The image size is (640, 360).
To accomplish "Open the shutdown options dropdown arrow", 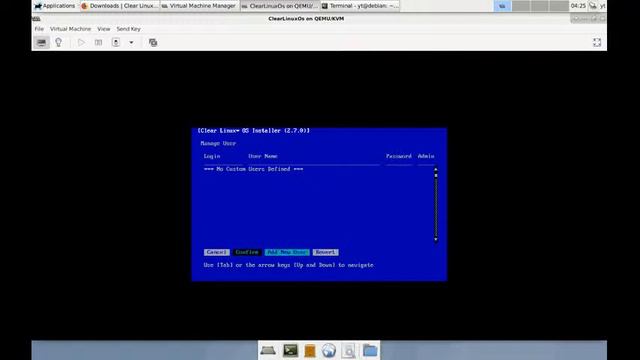I will [x=131, y=42].
